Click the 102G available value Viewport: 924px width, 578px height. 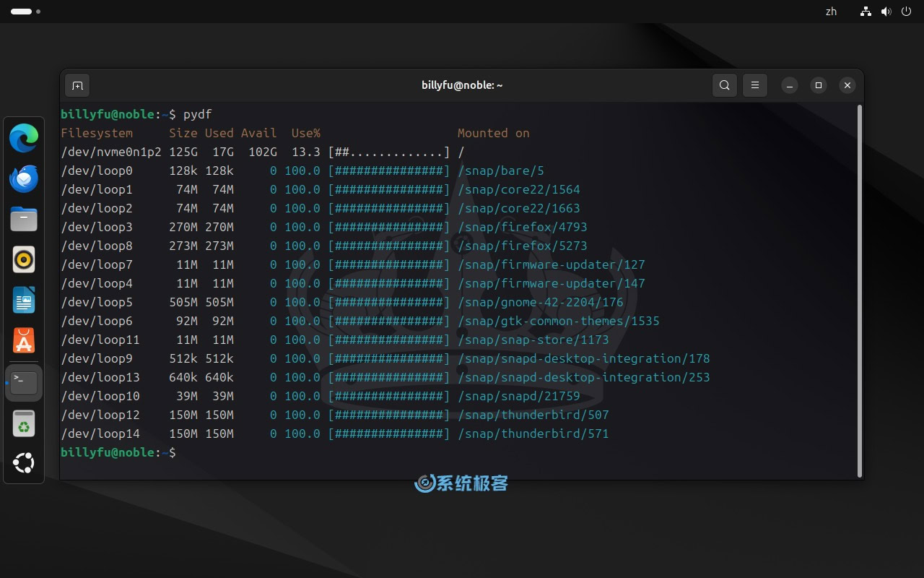click(263, 152)
